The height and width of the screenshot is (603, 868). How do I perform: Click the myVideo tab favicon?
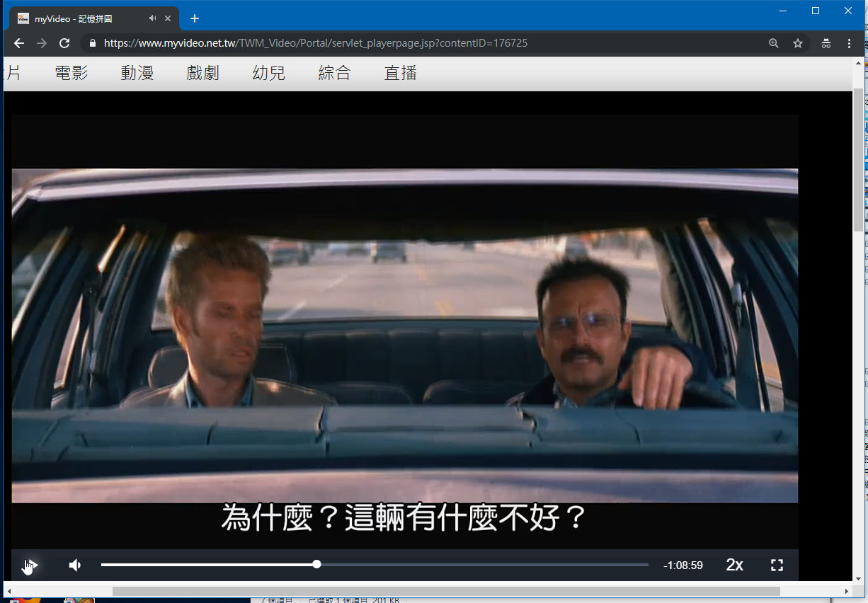pyautogui.click(x=23, y=18)
